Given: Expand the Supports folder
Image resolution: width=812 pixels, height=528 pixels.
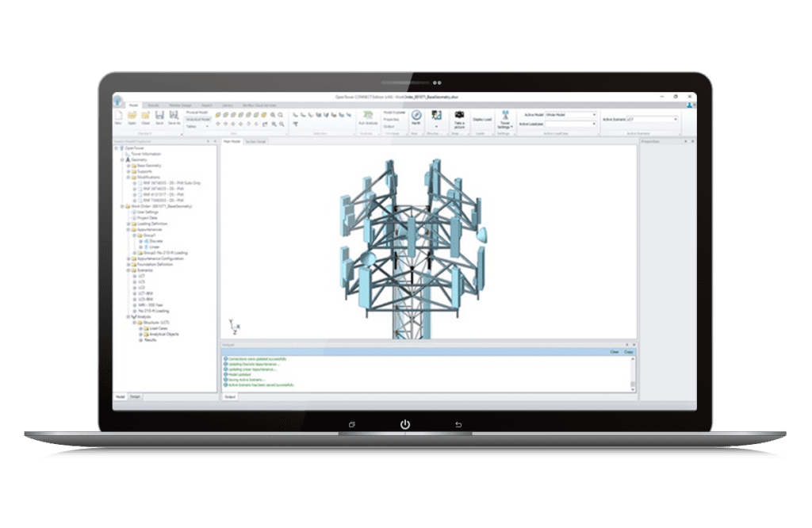Looking at the screenshot, I should click(x=128, y=171).
